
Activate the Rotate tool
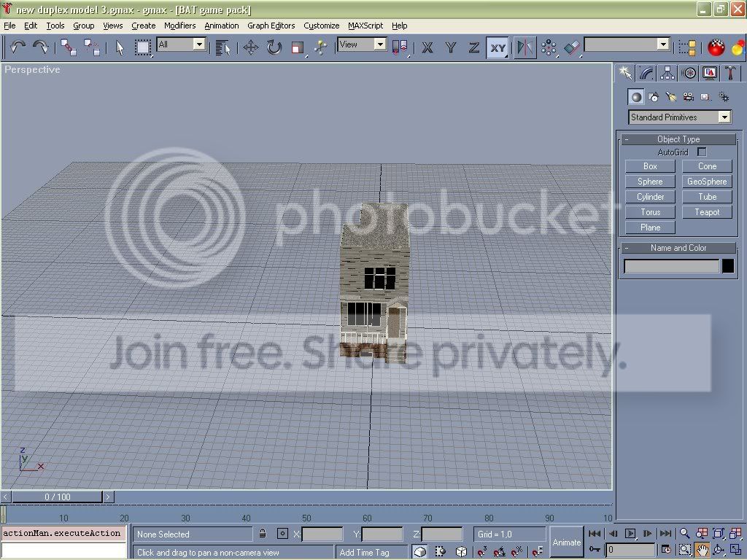pos(274,47)
